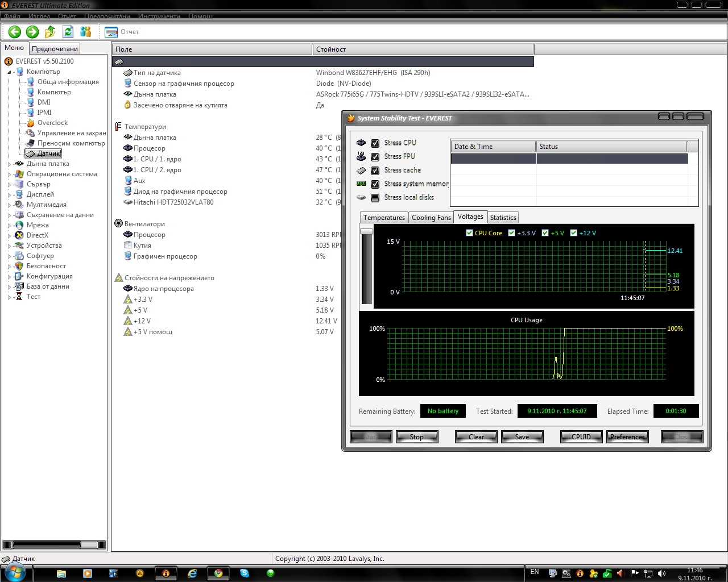Click the green Forward arrow toolbar icon
This screenshot has width=728, height=582.
point(32,32)
